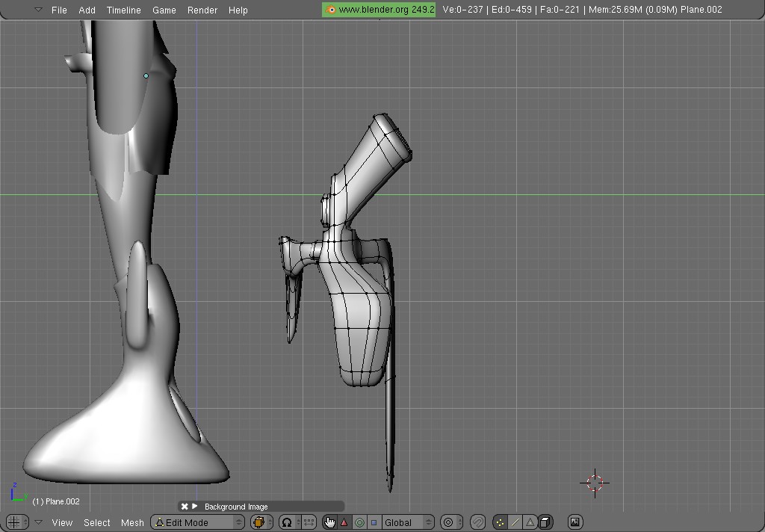The width and height of the screenshot is (765, 532).
Task: Toggle the snap magnet button
Action: point(477,522)
